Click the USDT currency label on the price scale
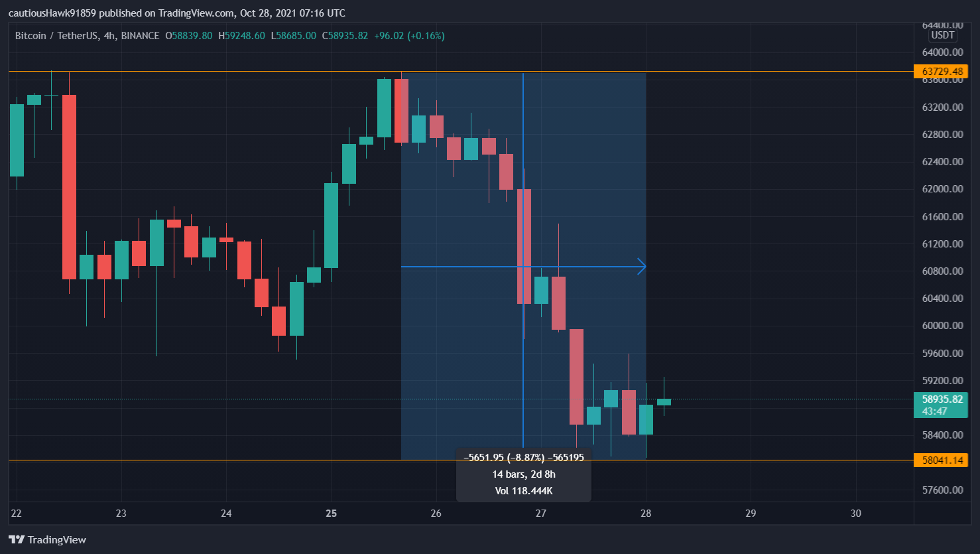Screen dimensions: 980x554 (x=942, y=35)
